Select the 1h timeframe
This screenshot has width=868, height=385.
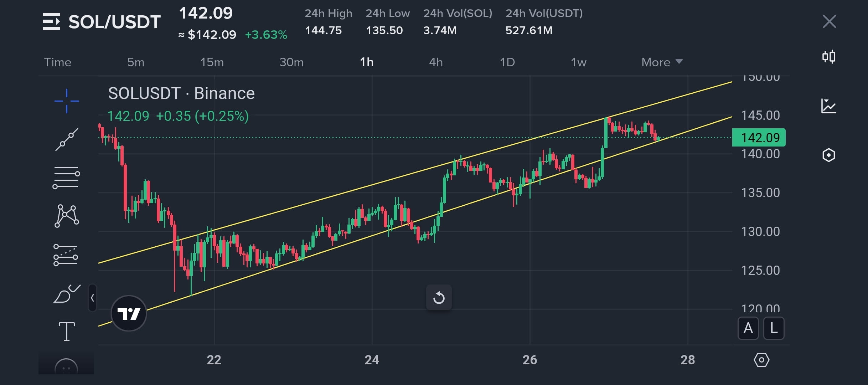click(x=367, y=62)
